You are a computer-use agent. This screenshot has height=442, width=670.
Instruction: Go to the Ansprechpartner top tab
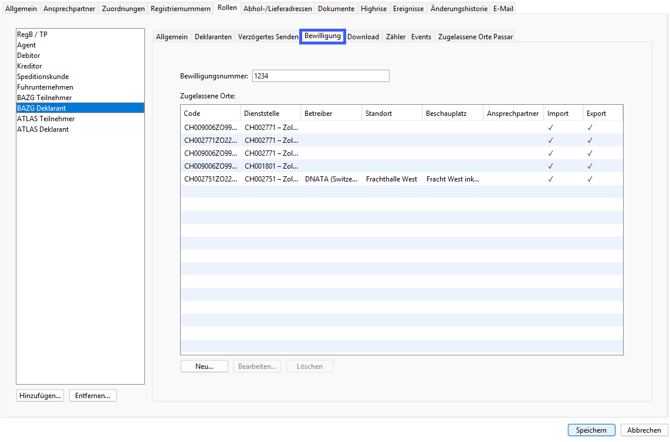tap(69, 9)
